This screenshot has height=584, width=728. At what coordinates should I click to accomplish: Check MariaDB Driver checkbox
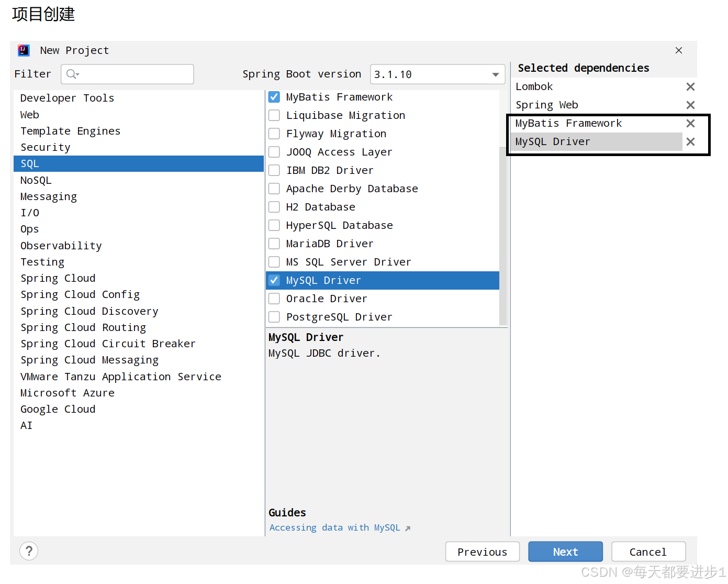[274, 244]
